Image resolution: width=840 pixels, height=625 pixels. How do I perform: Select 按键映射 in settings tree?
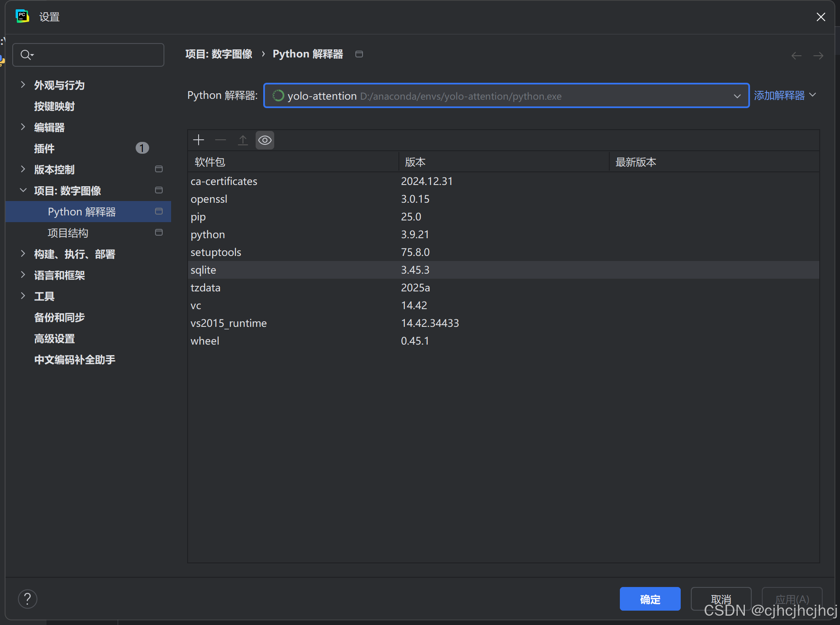click(x=55, y=106)
